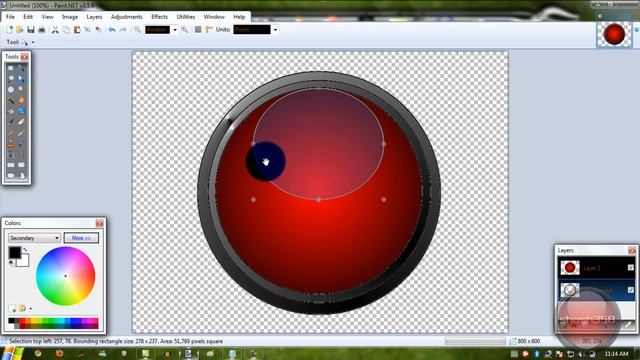The image size is (640, 360).
Task: Open the Units dropdown arrow
Action: 275,30
